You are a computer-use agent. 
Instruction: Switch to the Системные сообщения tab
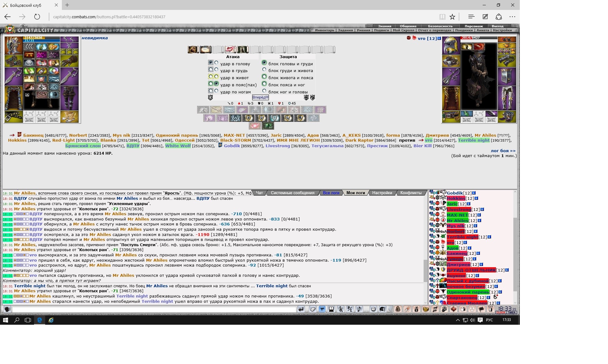point(292,193)
